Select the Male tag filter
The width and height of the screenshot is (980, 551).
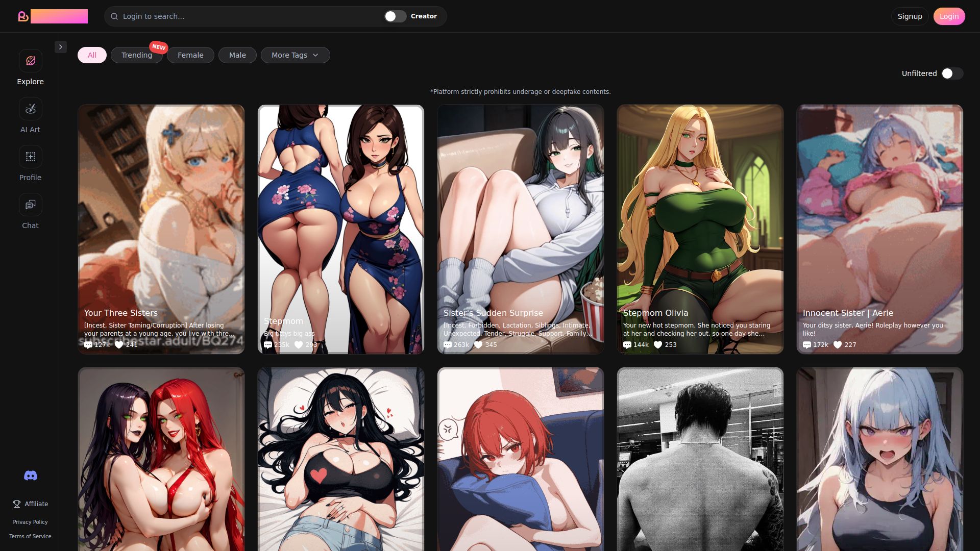coord(237,55)
